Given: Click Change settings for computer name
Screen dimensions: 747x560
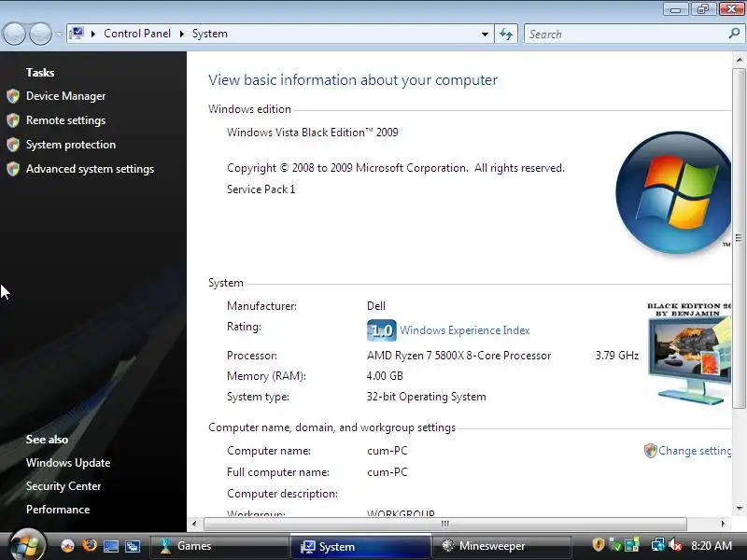Looking at the screenshot, I should tap(695, 451).
